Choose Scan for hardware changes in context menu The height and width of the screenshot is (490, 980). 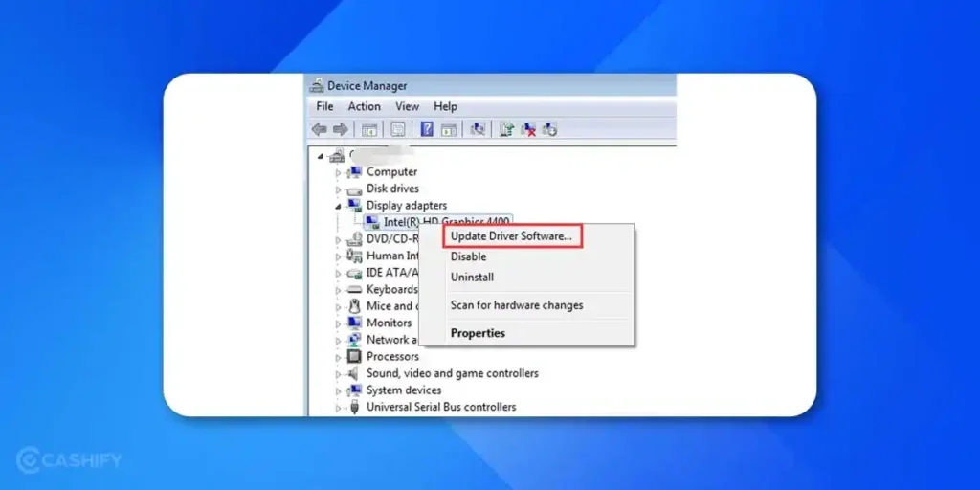[x=517, y=305]
